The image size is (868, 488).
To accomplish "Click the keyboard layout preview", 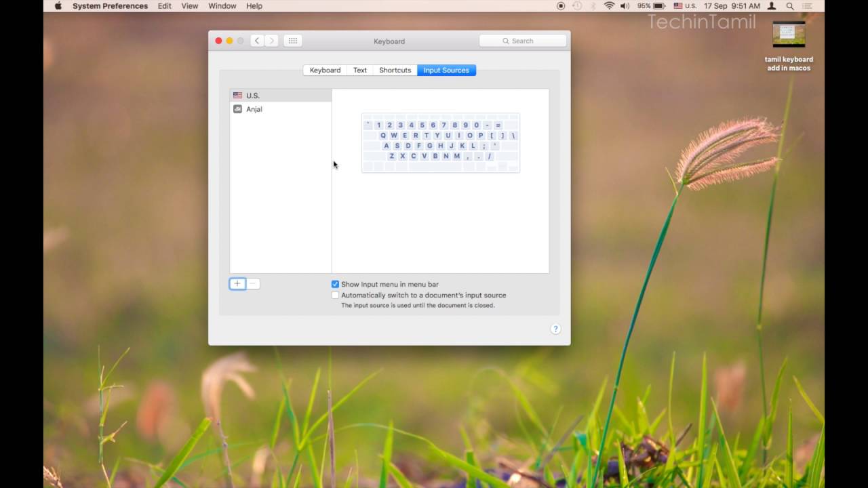I will (441, 143).
